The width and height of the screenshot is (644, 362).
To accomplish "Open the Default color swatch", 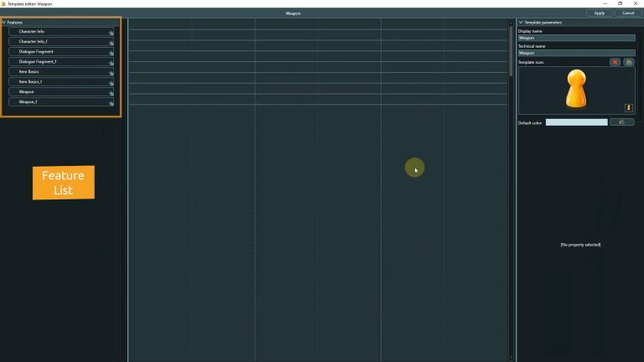I will coord(576,122).
